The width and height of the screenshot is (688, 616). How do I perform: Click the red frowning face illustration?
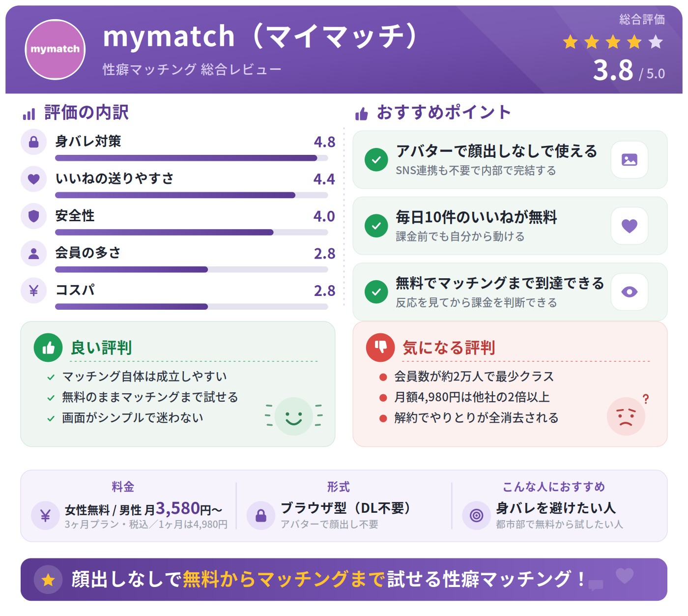(626, 416)
